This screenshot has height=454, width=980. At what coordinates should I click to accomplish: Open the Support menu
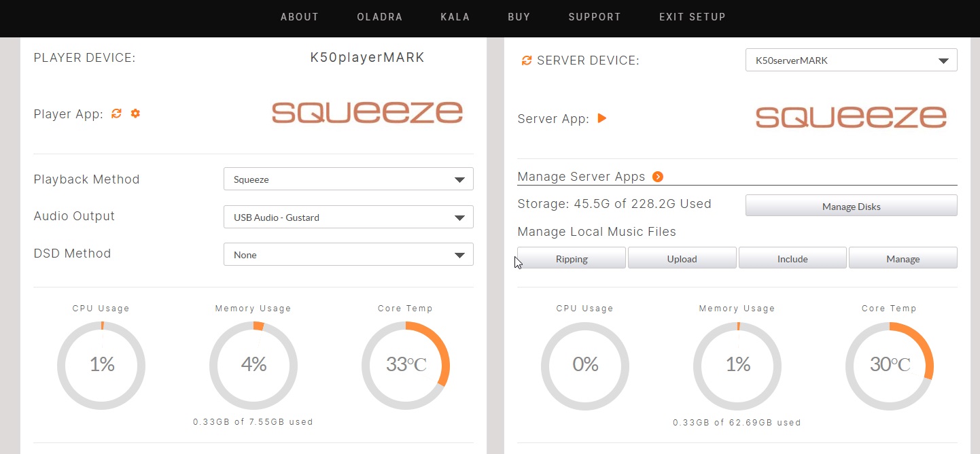[x=595, y=17]
